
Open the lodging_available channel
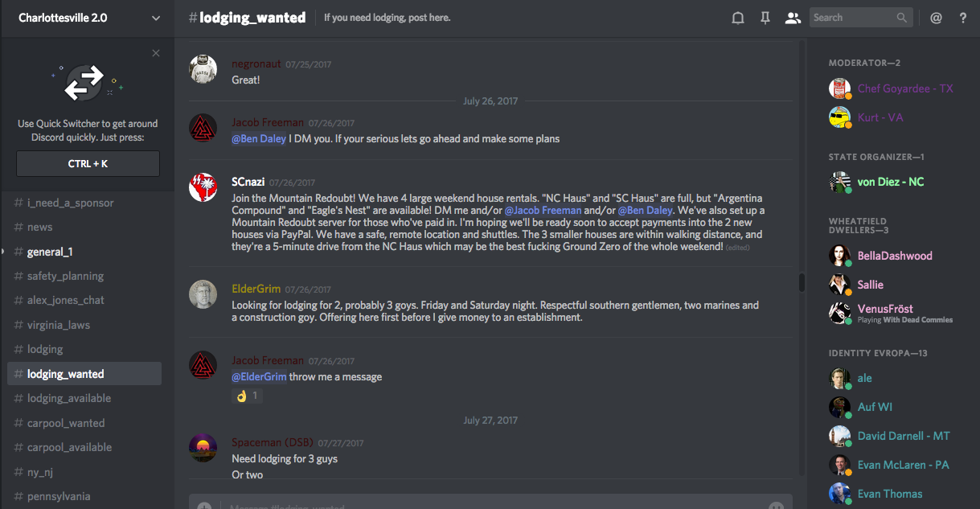click(x=69, y=398)
